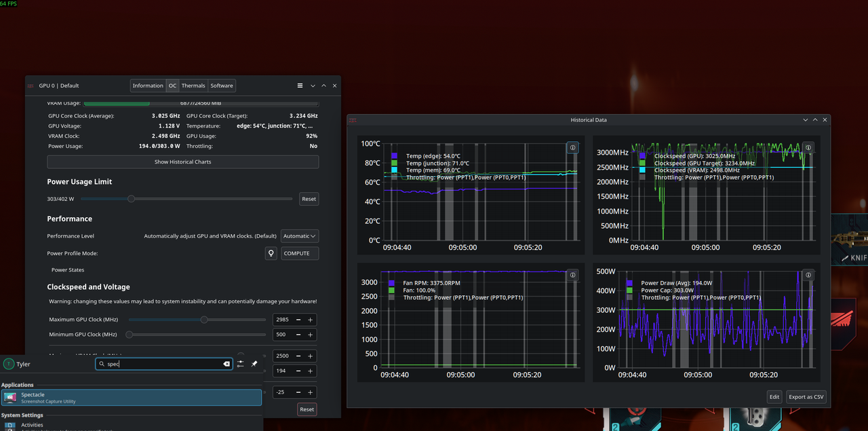
Task: Increase Maximum GPU Clock with the plus
Action: (311, 320)
